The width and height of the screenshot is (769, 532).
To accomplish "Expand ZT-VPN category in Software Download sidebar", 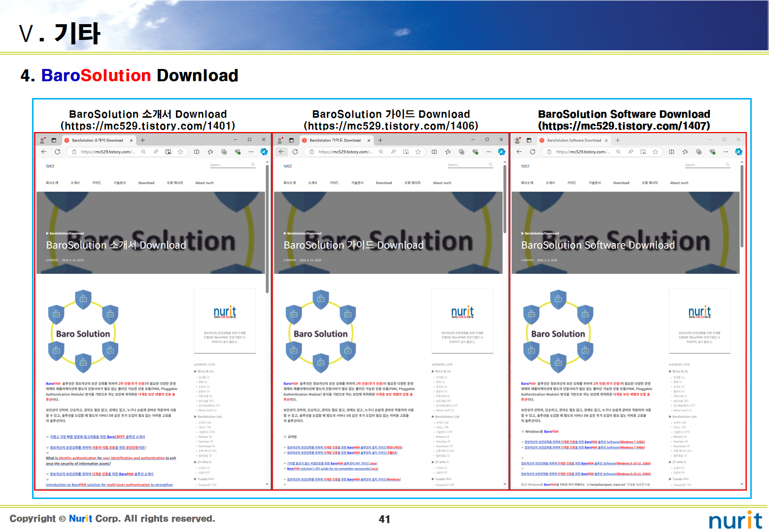I will pyautogui.click(x=678, y=462).
